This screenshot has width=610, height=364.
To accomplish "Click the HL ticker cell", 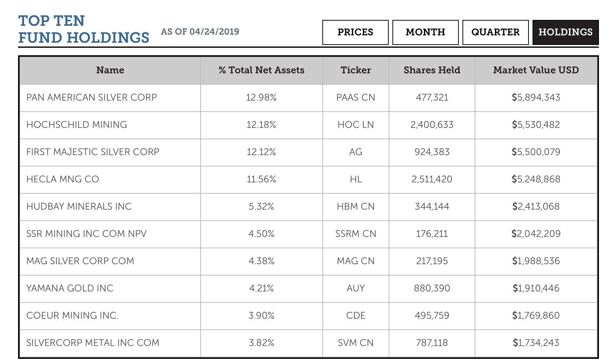I will (x=356, y=179).
